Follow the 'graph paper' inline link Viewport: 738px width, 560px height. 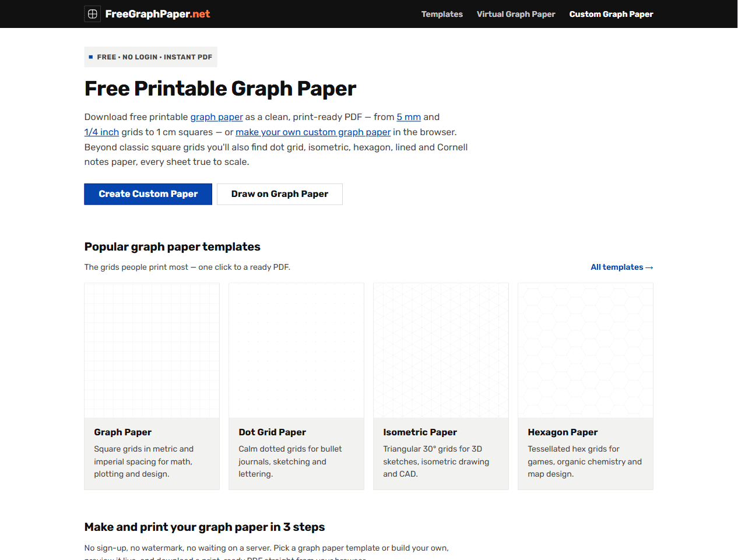216,117
